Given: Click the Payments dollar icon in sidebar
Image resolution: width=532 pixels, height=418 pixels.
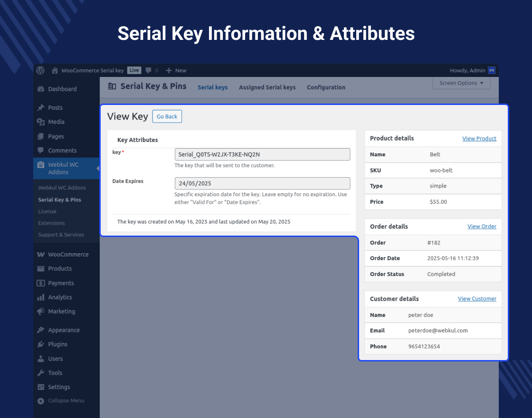Looking at the screenshot, I should click(41, 283).
